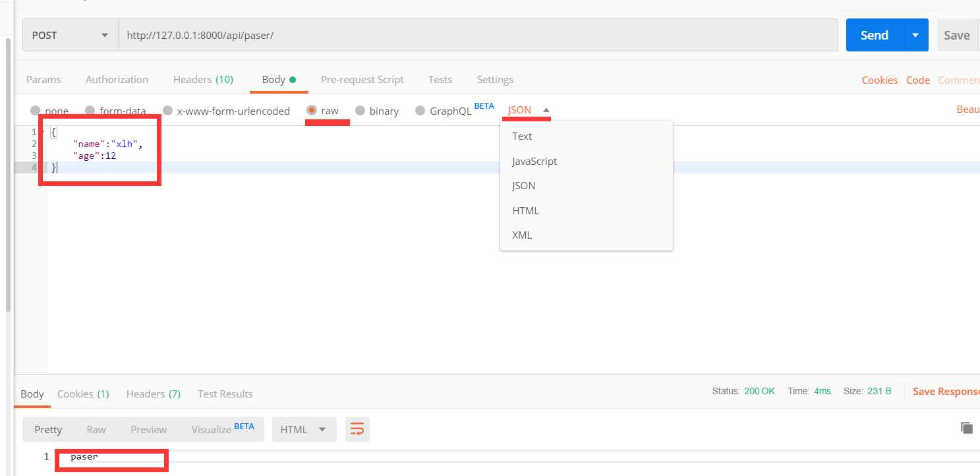Expand the Send button arrow menu
This screenshot has height=476, width=980.
click(x=915, y=35)
